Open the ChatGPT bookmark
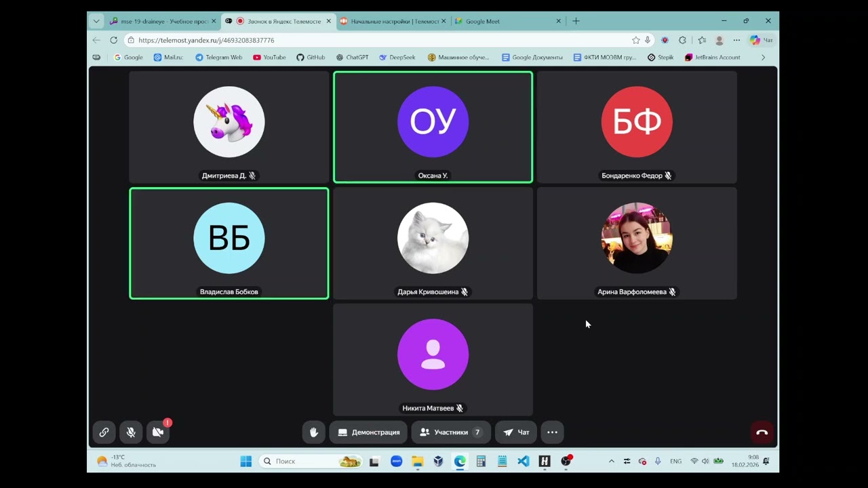Screen dimensions: 868x488 (352, 58)
